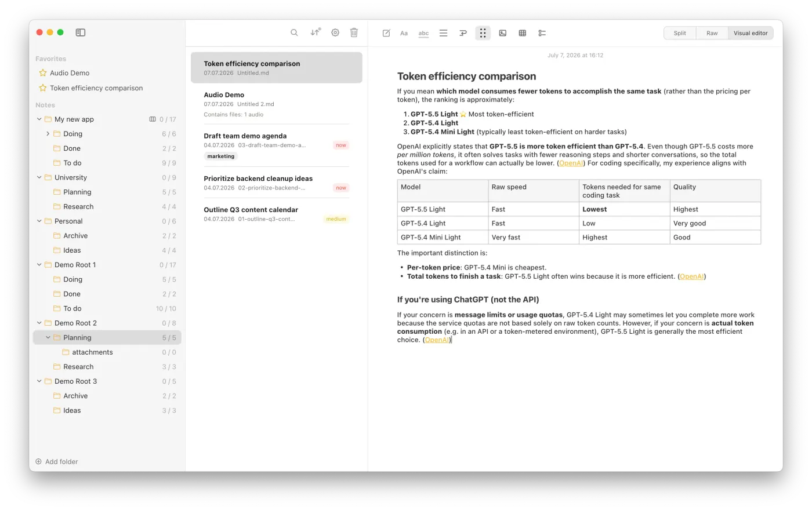Viewport: 812px width, 510px height.
Task: Open the paragraph alignment lines icon
Action: [x=443, y=33]
